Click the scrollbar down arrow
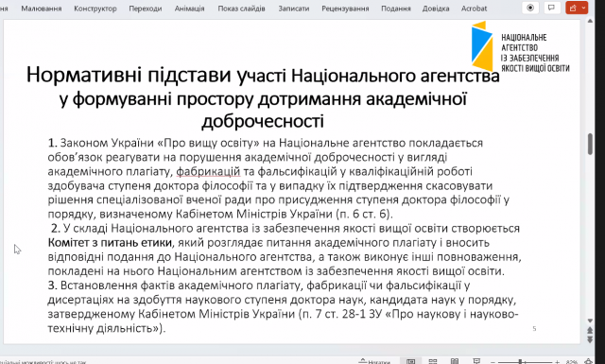 coord(590,321)
